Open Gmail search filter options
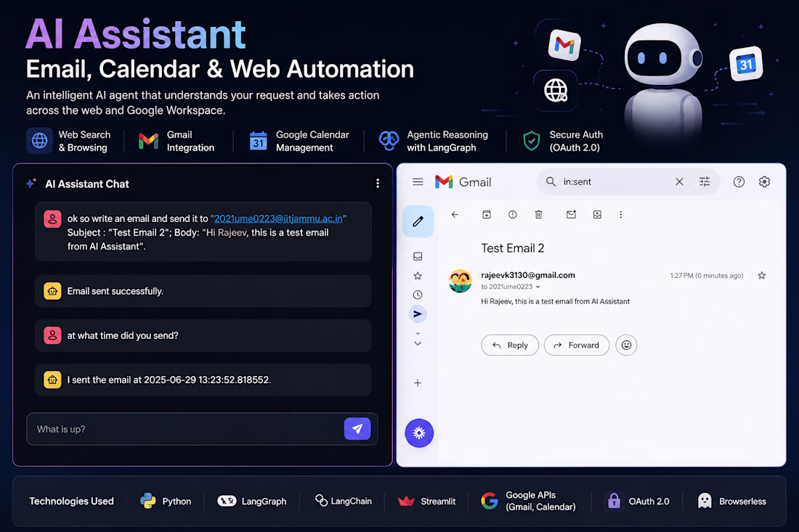799x532 pixels. 705,181
